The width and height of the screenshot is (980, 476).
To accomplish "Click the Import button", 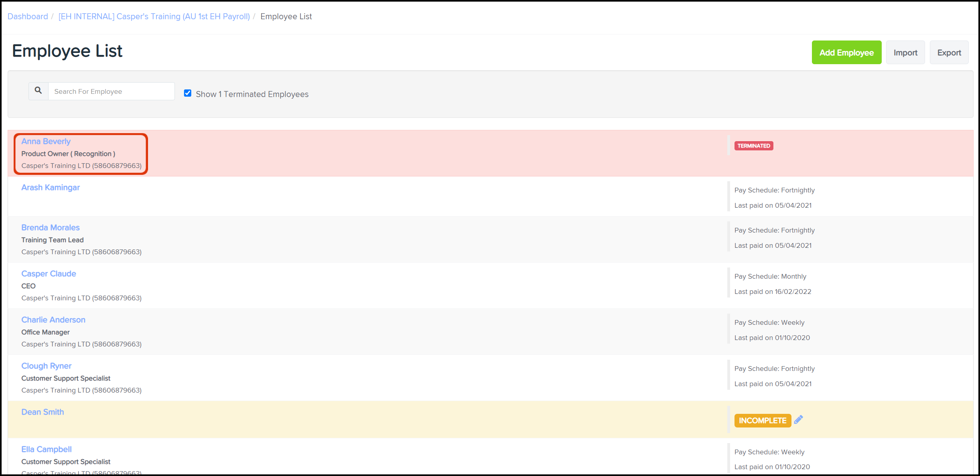I will point(905,53).
